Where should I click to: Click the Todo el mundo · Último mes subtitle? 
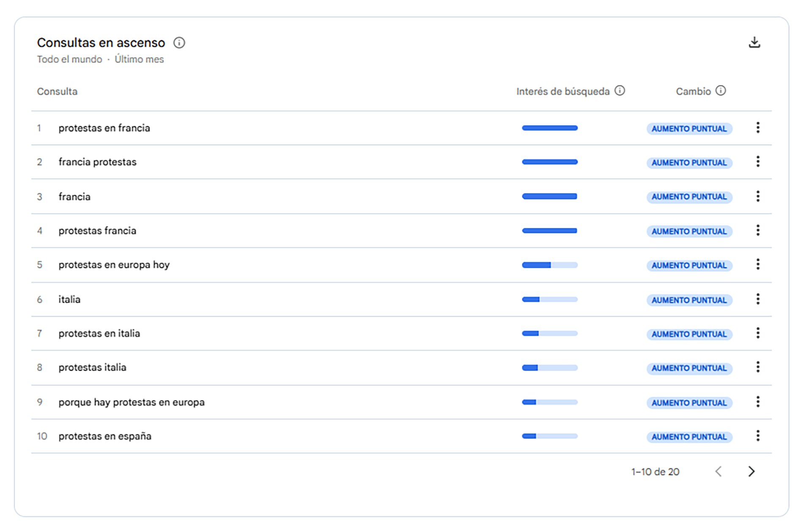click(x=100, y=60)
